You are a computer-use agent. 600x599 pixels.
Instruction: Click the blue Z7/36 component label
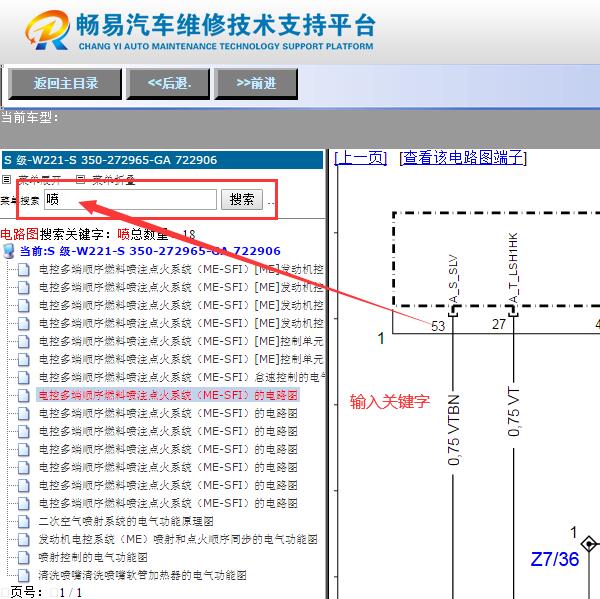[x=554, y=559]
